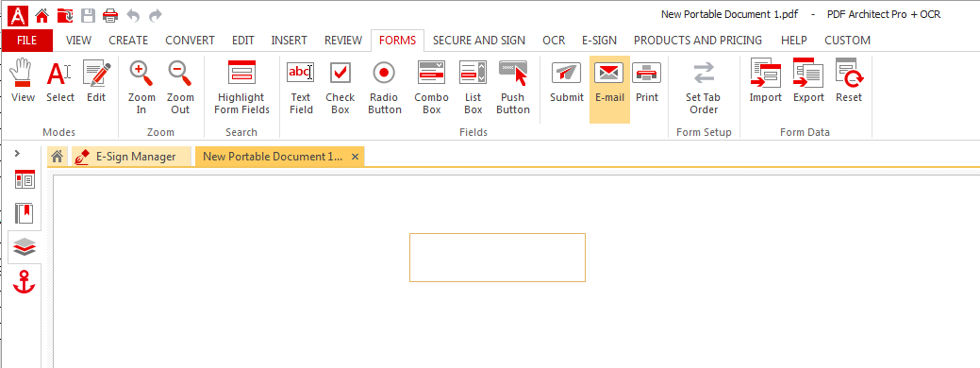Insert a Text Field

tap(301, 88)
